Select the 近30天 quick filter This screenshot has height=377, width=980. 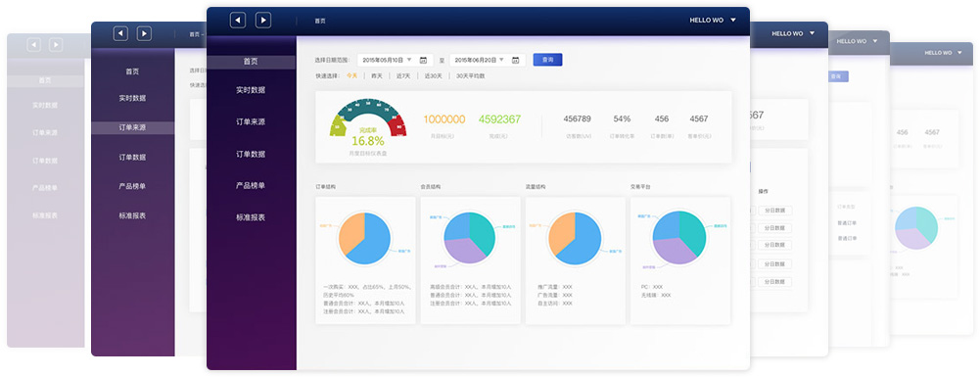click(x=433, y=75)
